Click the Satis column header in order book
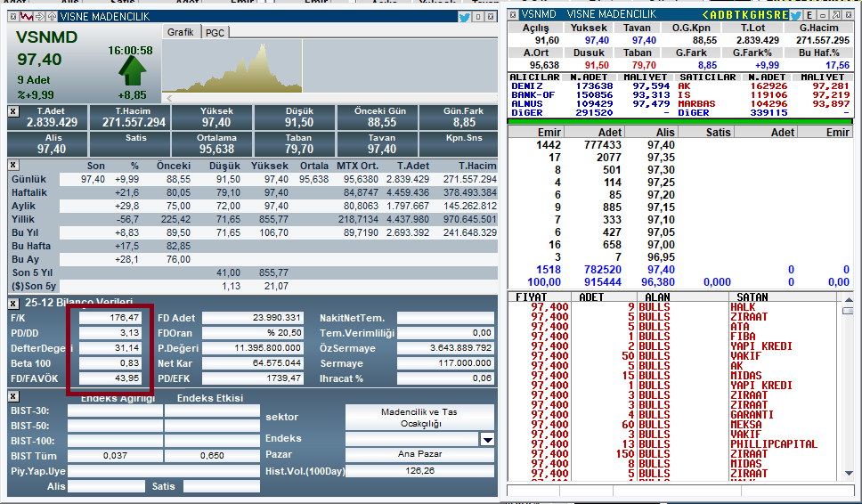 point(707,132)
